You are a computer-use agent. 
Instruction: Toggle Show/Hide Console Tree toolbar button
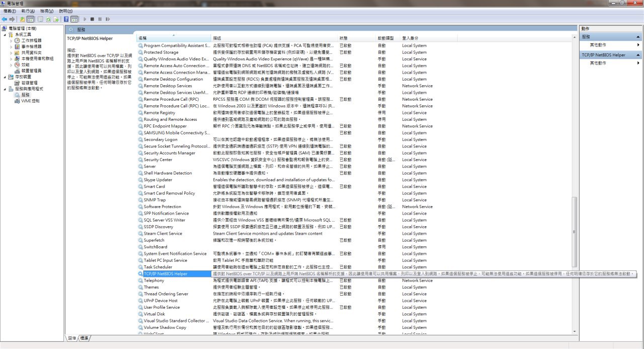(30, 19)
